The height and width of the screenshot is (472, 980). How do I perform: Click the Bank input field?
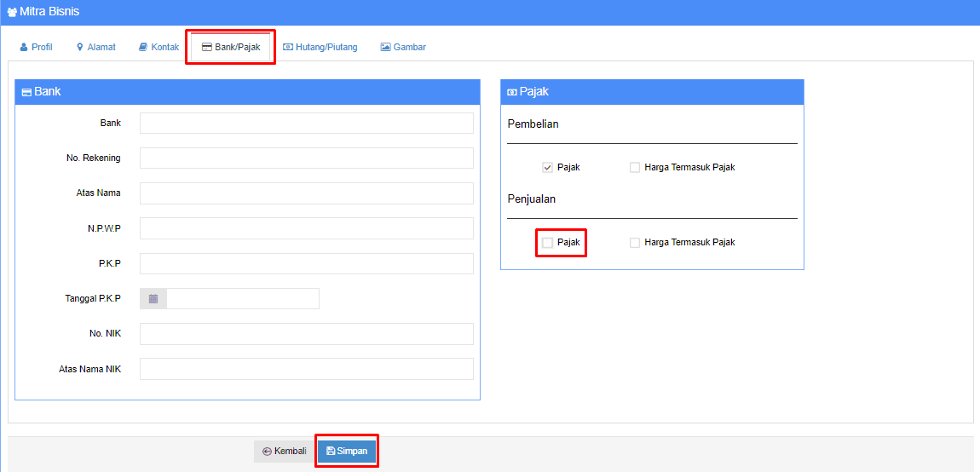point(306,124)
